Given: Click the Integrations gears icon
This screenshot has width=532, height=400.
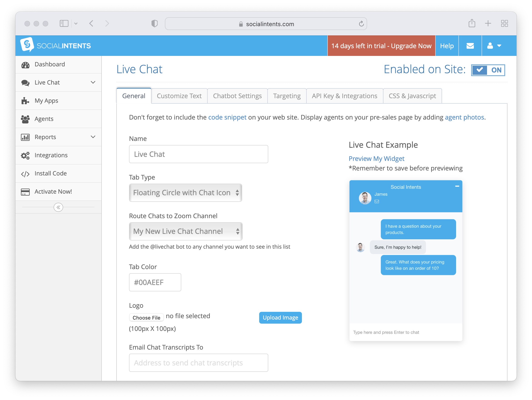Looking at the screenshot, I should click(25, 155).
